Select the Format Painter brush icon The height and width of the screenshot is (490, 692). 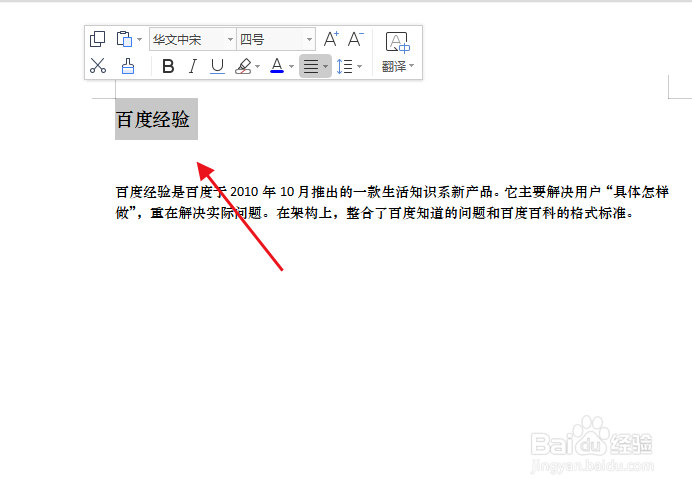tap(128, 66)
